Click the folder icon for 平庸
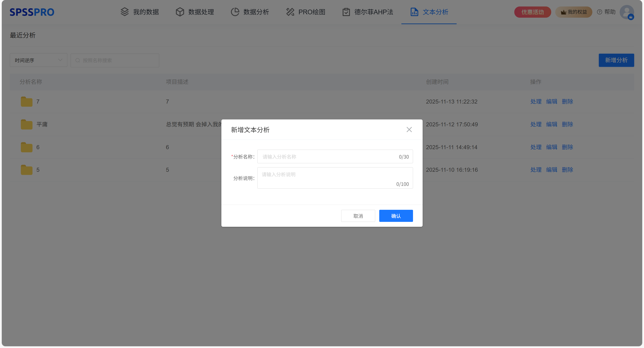This screenshot has width=644, height=348. (x=27, y=124)
